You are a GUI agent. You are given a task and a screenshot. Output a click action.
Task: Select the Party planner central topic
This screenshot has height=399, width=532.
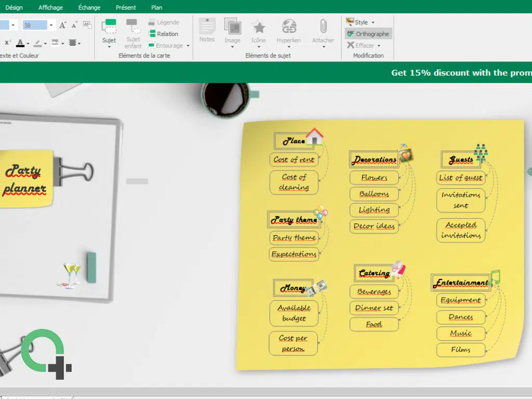[x=25, y=179]
